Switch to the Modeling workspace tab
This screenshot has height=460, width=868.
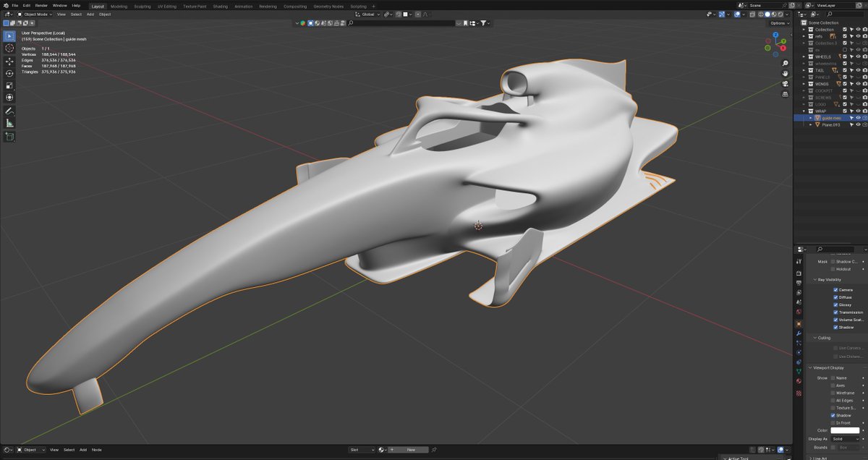point(119,6)
